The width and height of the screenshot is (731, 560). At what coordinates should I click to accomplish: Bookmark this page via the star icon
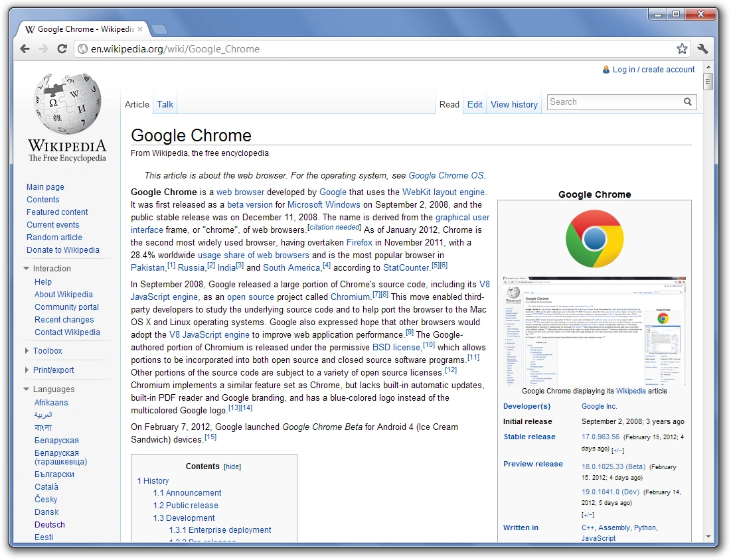[x=683, y=48]
